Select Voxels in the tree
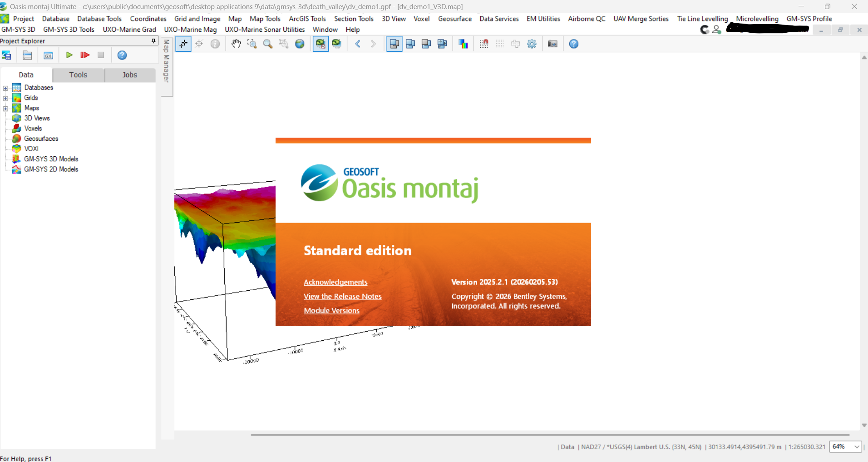This screenshot has width=868, height=462. point(33,129)
